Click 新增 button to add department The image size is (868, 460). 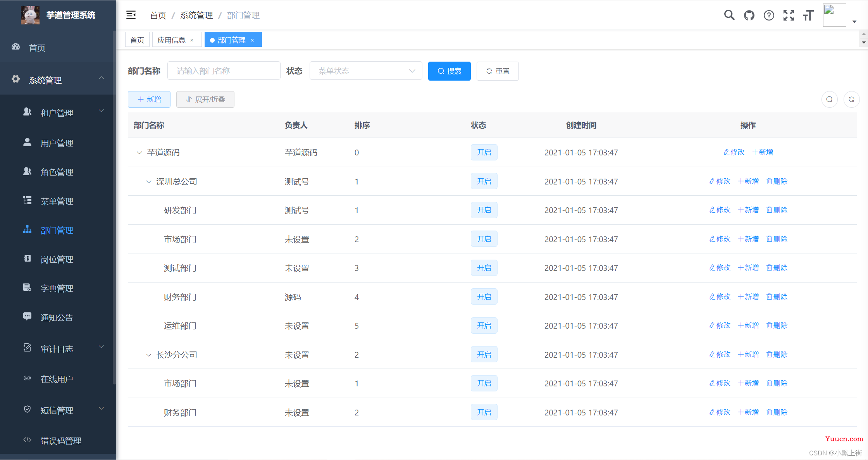click(x=148, y=99)
